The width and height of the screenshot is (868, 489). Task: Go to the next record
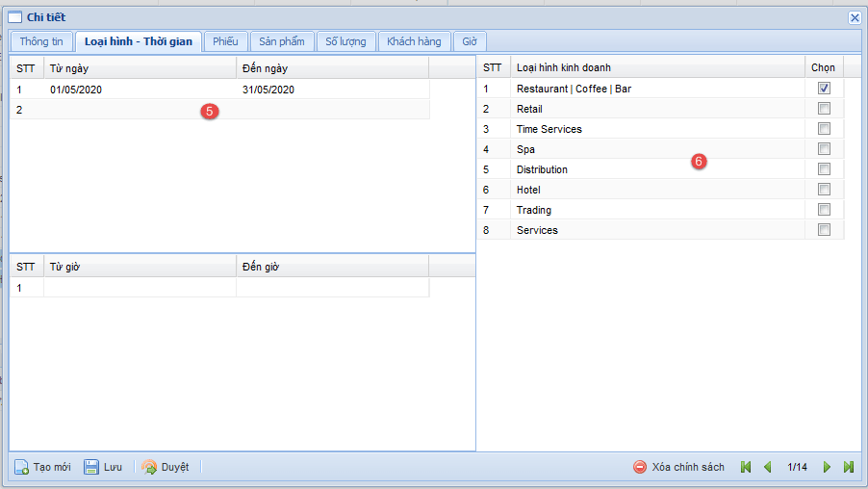827,467
